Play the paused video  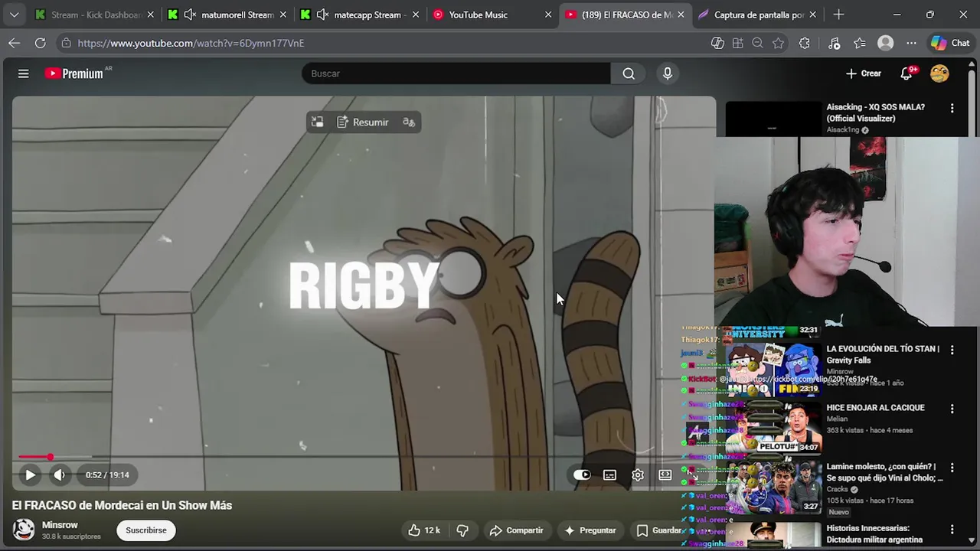point(30,475)
